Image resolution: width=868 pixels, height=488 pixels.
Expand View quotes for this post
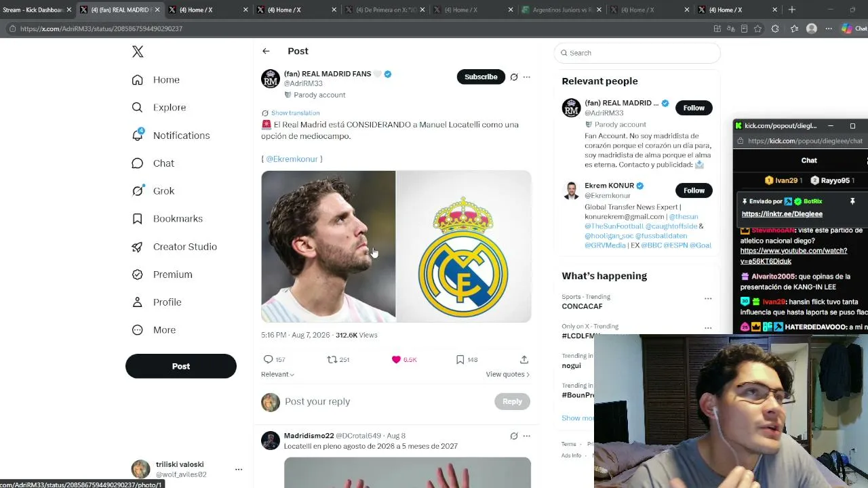pos(507,374)
